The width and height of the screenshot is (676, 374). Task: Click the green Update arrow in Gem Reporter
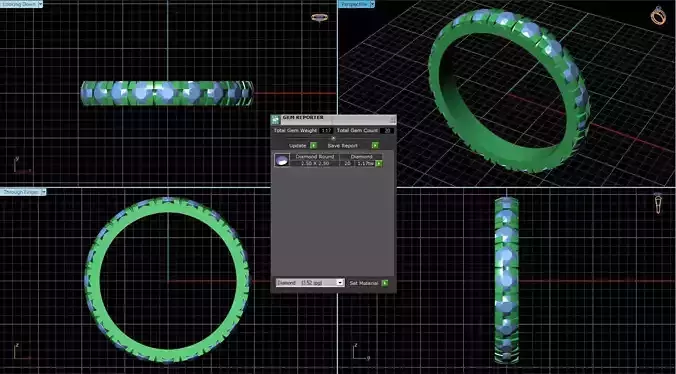coord(313,146)
